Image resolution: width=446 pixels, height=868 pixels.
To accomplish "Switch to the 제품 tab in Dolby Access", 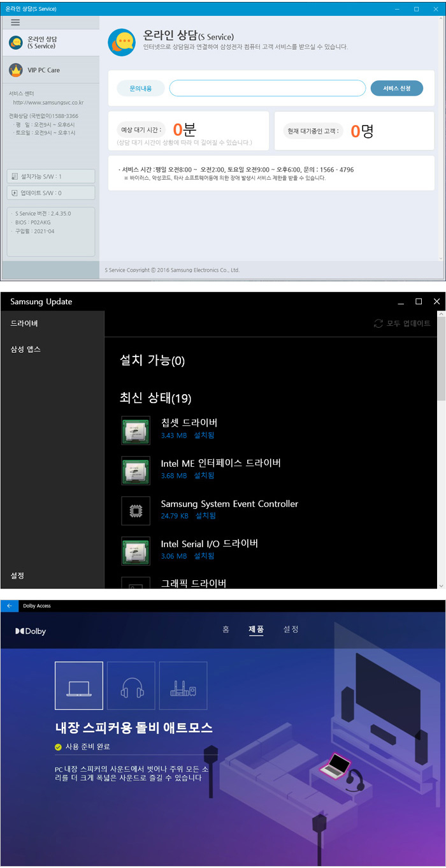I will click(x=256, y=629).
